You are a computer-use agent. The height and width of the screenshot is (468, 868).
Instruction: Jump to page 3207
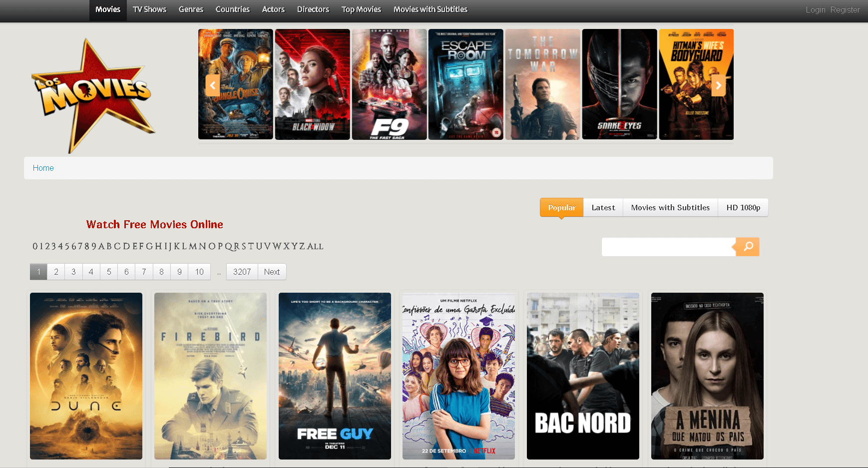(x=242, y=272)
